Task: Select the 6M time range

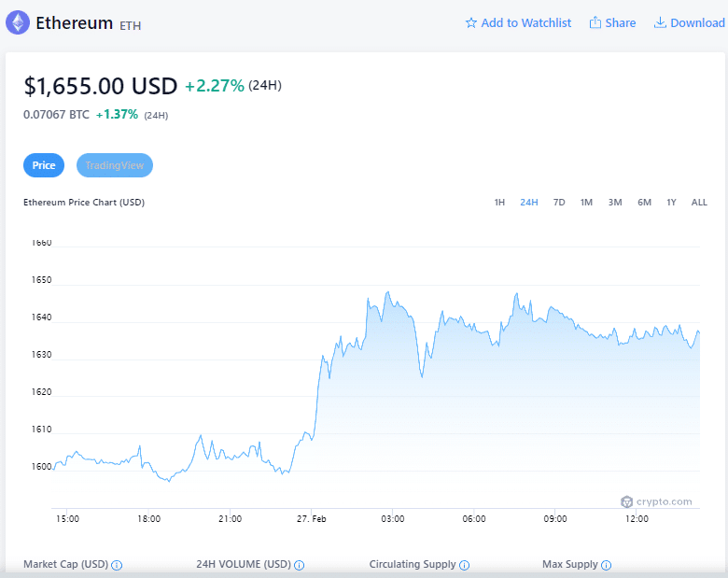Action: 644,202
